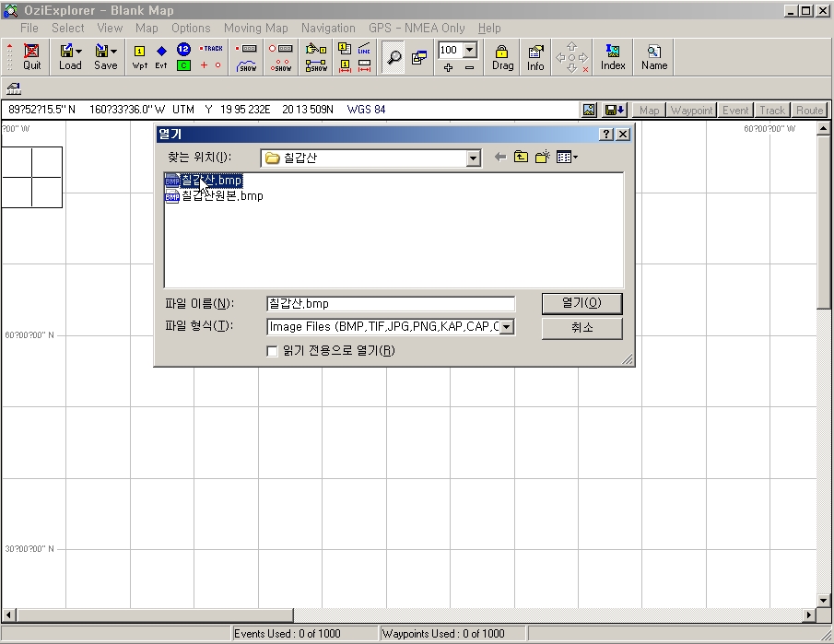The height and width of the screenshot is (644, 834).
Task: Click the Event button in coordinate bar
Action: [x=735, y=110]
